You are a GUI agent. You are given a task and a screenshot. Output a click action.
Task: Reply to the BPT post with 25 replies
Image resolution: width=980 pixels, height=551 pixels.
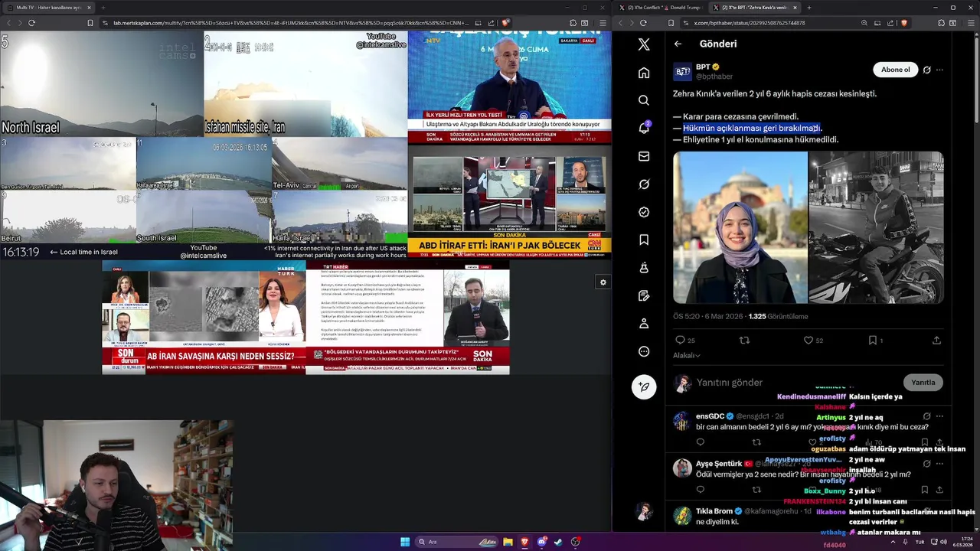tap(685, 340)
